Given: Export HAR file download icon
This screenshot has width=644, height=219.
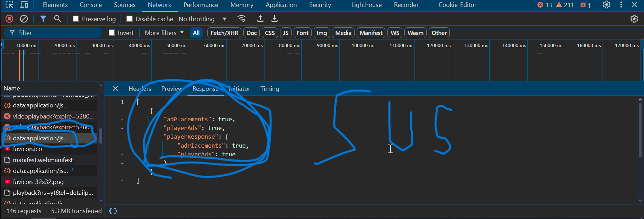Looking at the screenshot, I should pos(275,19).
